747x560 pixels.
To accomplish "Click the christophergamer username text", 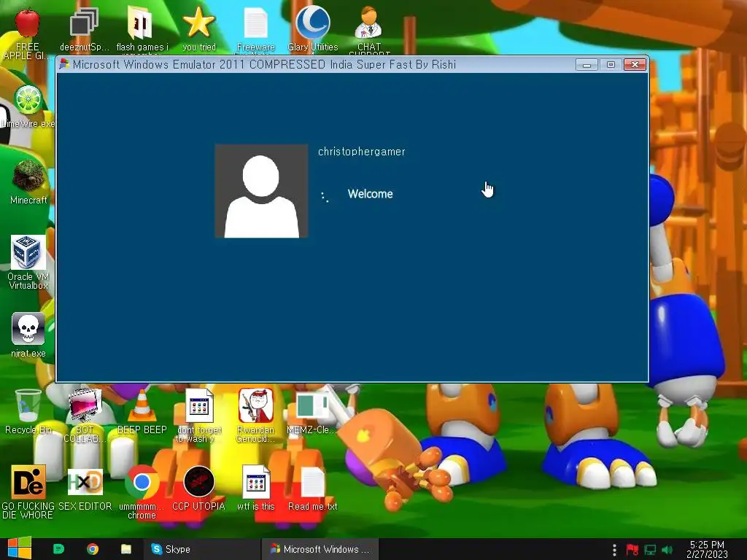I will [x=362, y=152].
